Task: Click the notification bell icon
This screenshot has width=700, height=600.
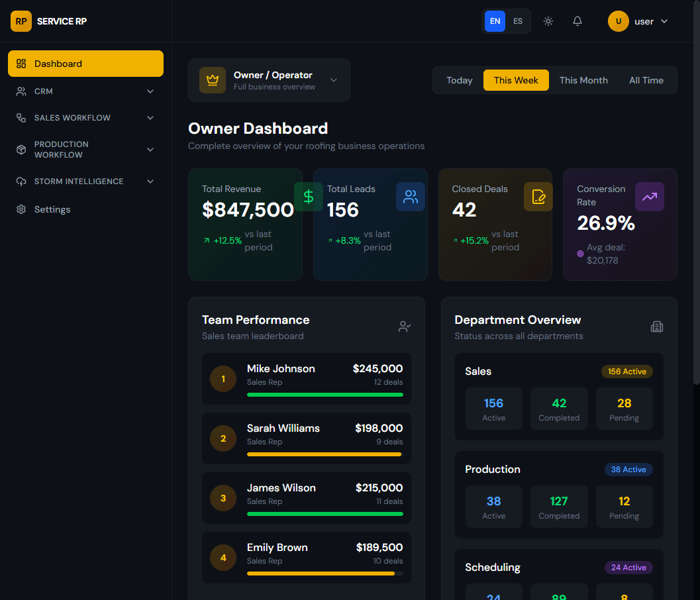Action: pos(577,21)
